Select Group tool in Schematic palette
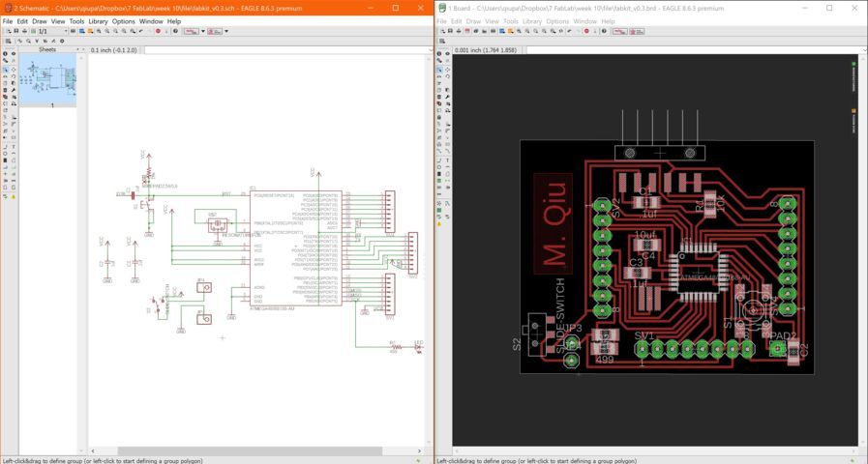This screenshot has height=464, width=868. [x=6, y=70]
